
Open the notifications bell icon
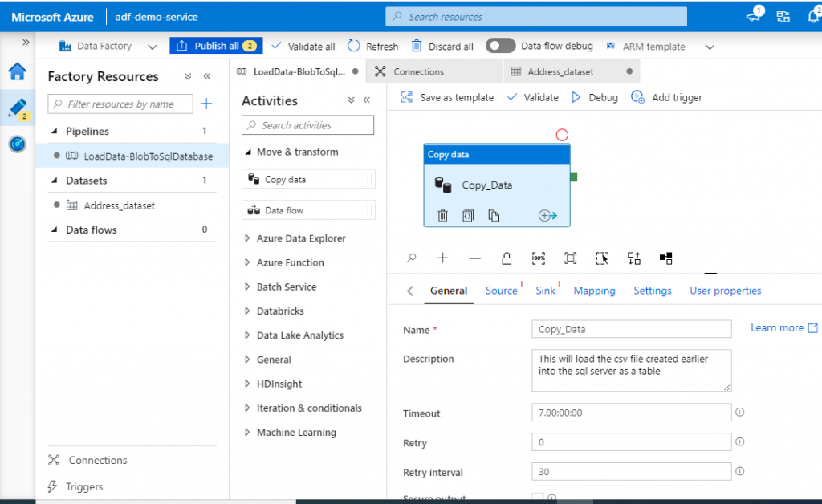coord(814,16)
